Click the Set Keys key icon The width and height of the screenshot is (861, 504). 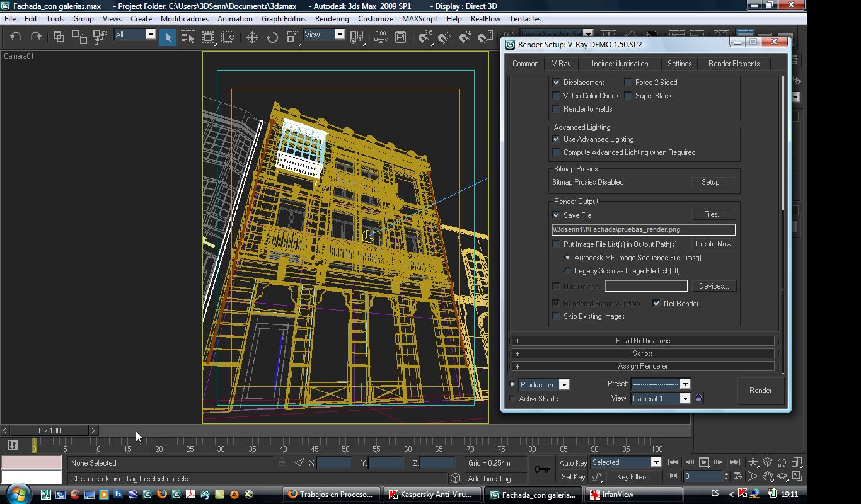pyautogui.click(x=541, y=469)
